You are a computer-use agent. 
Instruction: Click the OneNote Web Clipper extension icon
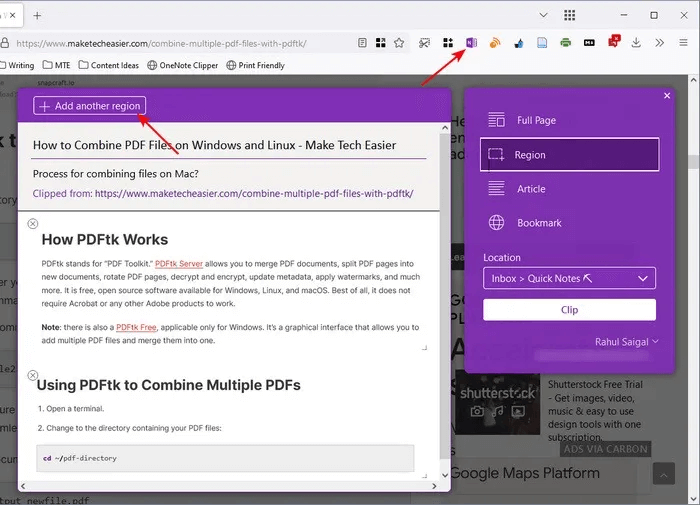[471, 43]
